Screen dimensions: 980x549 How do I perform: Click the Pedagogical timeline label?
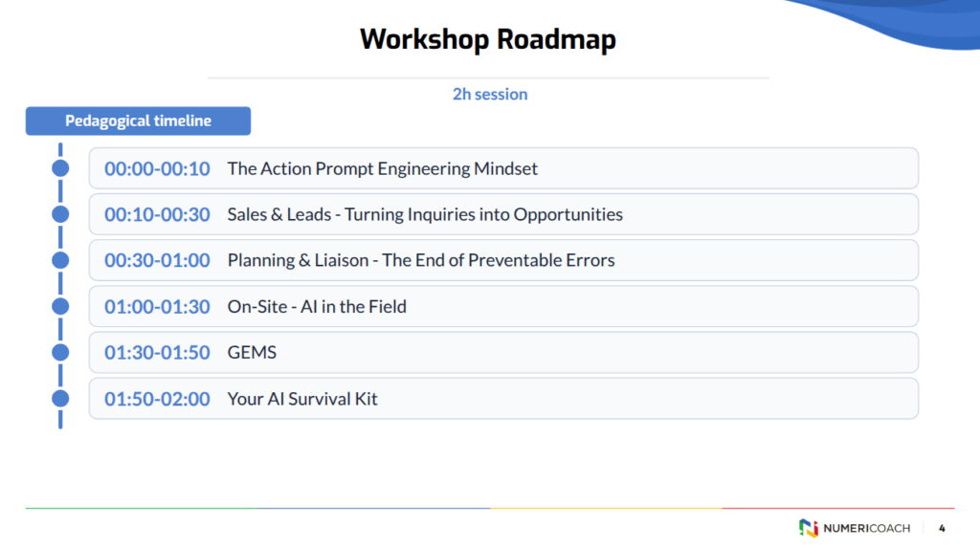[x=138, y=121]
